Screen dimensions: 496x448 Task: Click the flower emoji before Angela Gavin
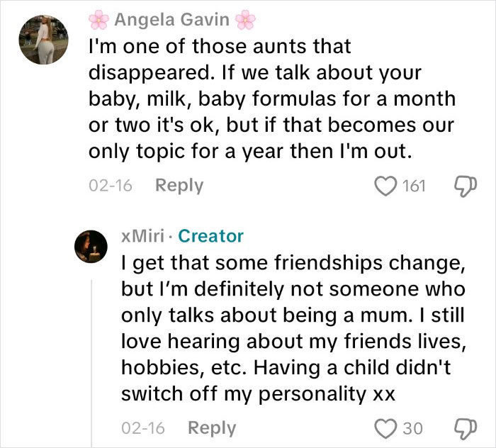(101, 20)
